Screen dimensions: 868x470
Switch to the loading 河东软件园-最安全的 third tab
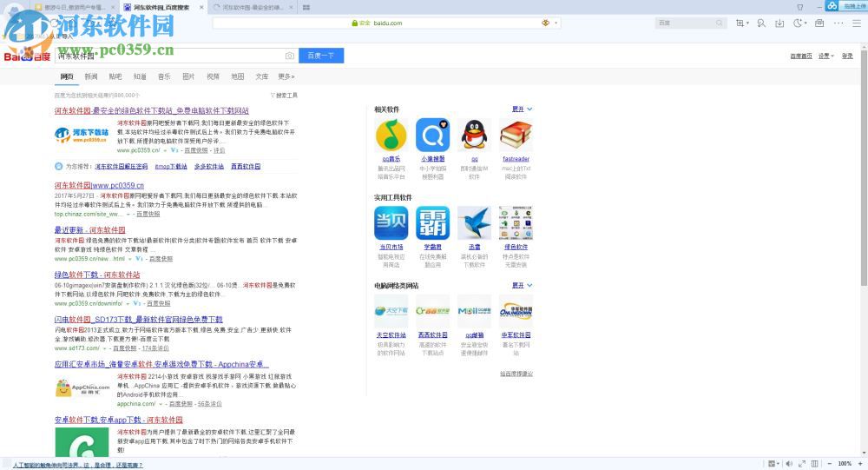point(253,7)
